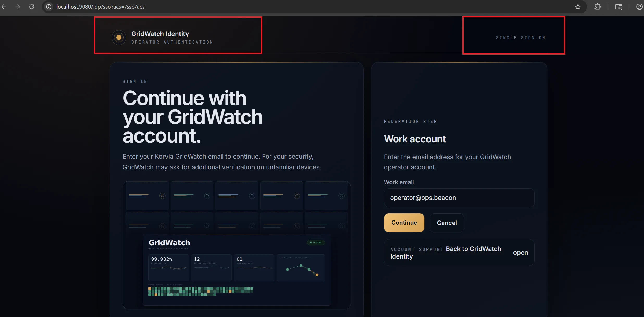The image size is (644, 317).
Task: Open the browser extensions puzzle icon
Action: (x=597, y=7)
